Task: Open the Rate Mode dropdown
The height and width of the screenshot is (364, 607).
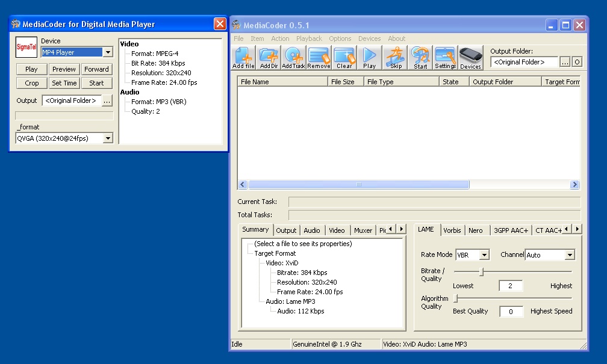Action: pos(484,255)
